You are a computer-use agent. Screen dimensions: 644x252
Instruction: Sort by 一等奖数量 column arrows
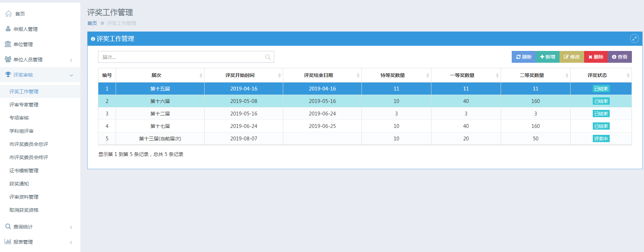tap(497, 75)
